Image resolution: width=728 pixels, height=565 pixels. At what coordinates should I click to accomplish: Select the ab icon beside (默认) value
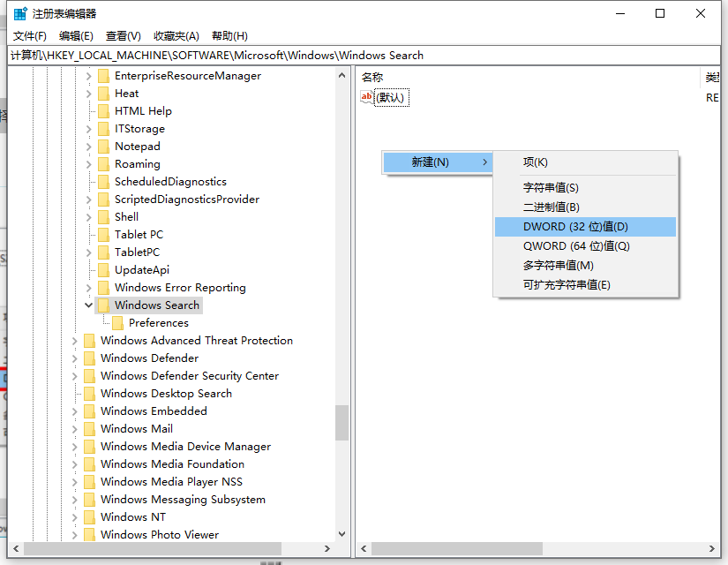(365, 97)
